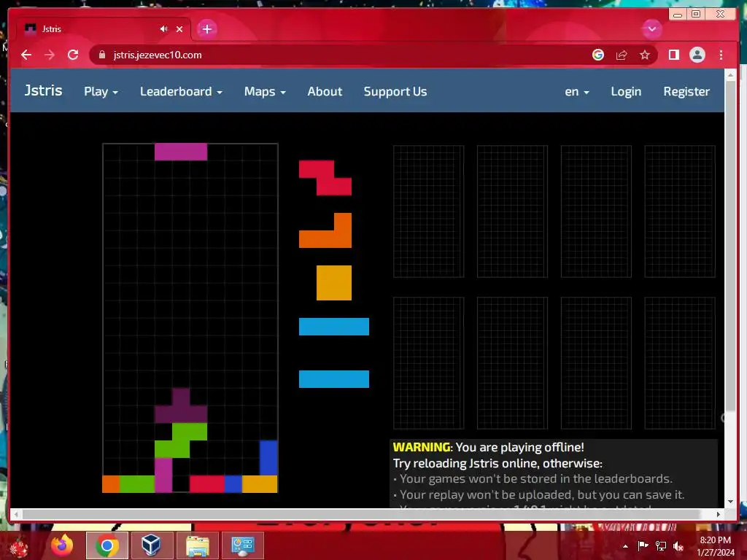Click the network tray icon

[x=661, y=546]
